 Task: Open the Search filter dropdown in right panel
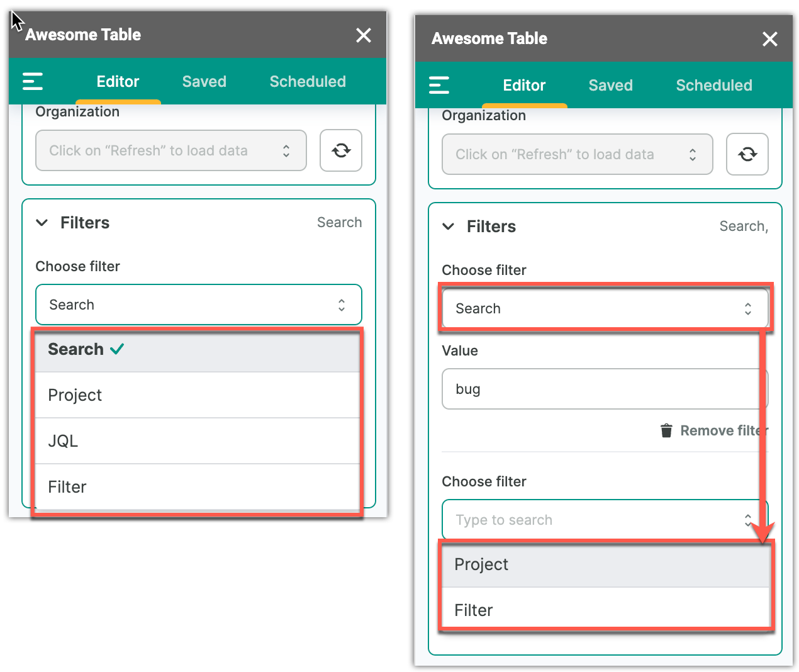coord(604,308)
